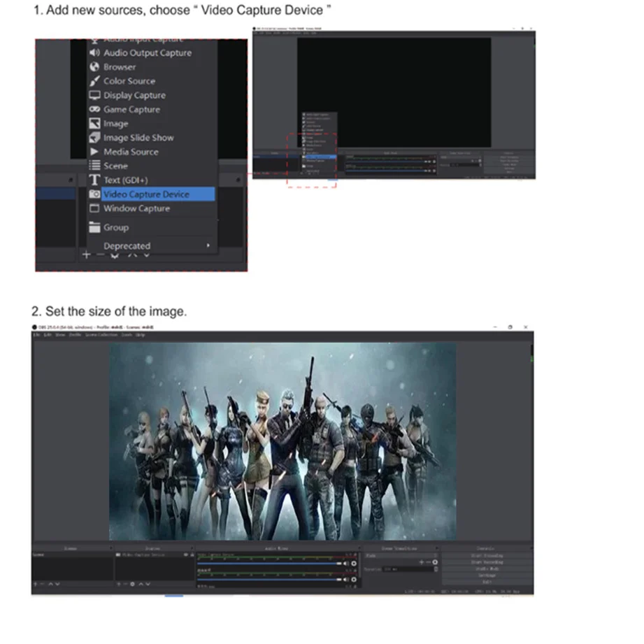644x644 pixels.
Task: Click the Browser globe icon in menu
Action: coord(95,66)
